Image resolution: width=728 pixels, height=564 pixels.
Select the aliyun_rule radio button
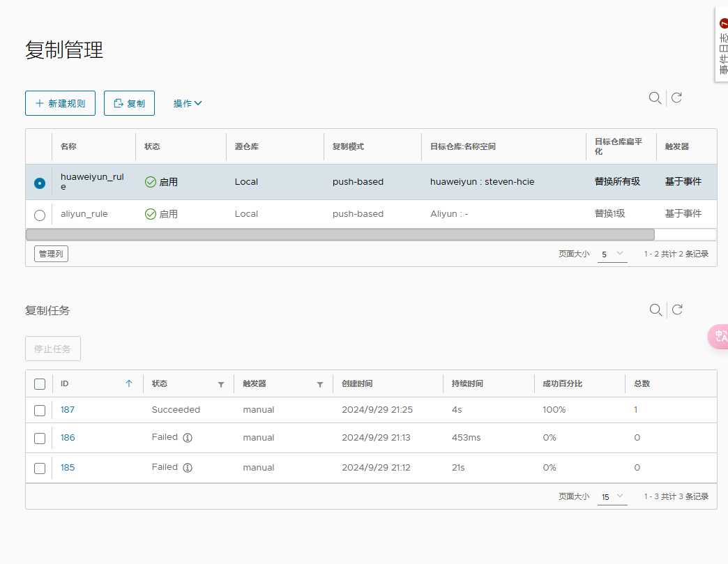pyautogui.click(x=40, y=215)
